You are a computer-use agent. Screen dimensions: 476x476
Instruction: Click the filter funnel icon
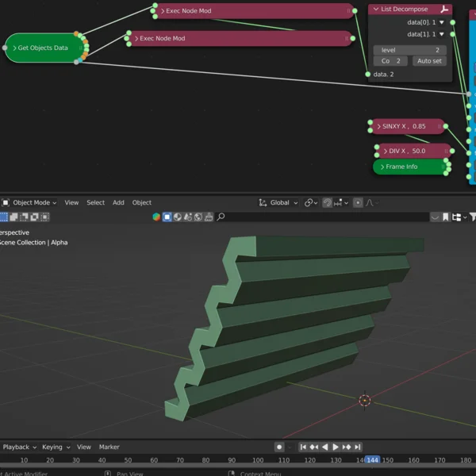(473, 217)
